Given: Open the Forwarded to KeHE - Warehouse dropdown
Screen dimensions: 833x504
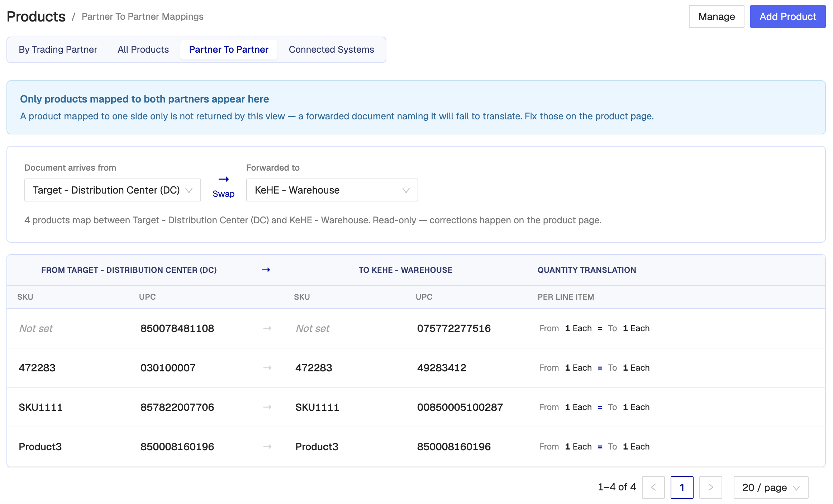Looking at the screenshot, I should [x=332, y=190].
